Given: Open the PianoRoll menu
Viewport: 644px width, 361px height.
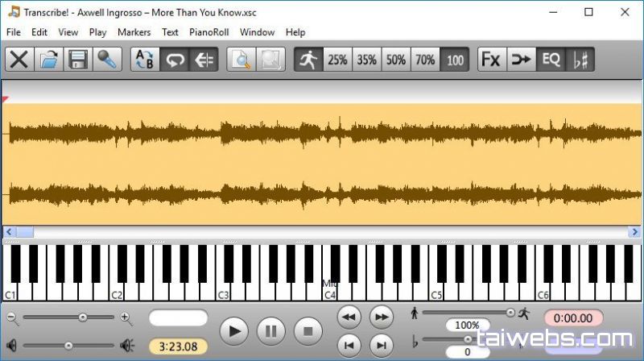Looking at the screenshot, I should point(208,32).
